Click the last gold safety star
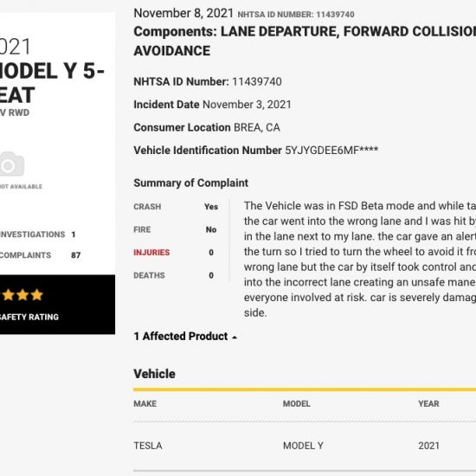 click(x=36, y=295)
